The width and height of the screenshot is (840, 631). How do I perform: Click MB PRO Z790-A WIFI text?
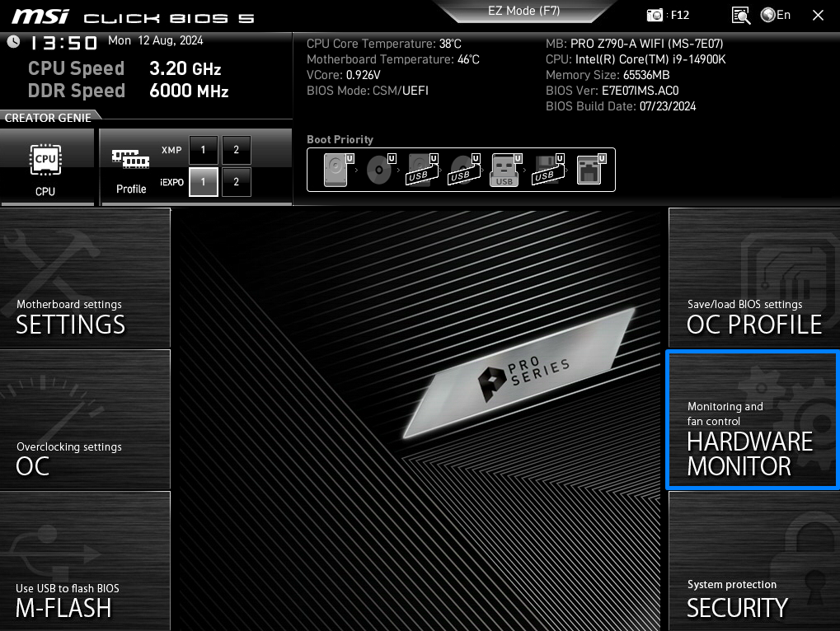point(634,44)
